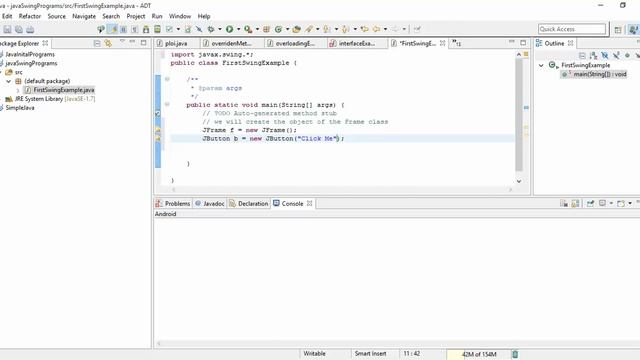
Task: Click the heap status memory bar
Action: tap(479, 354)
